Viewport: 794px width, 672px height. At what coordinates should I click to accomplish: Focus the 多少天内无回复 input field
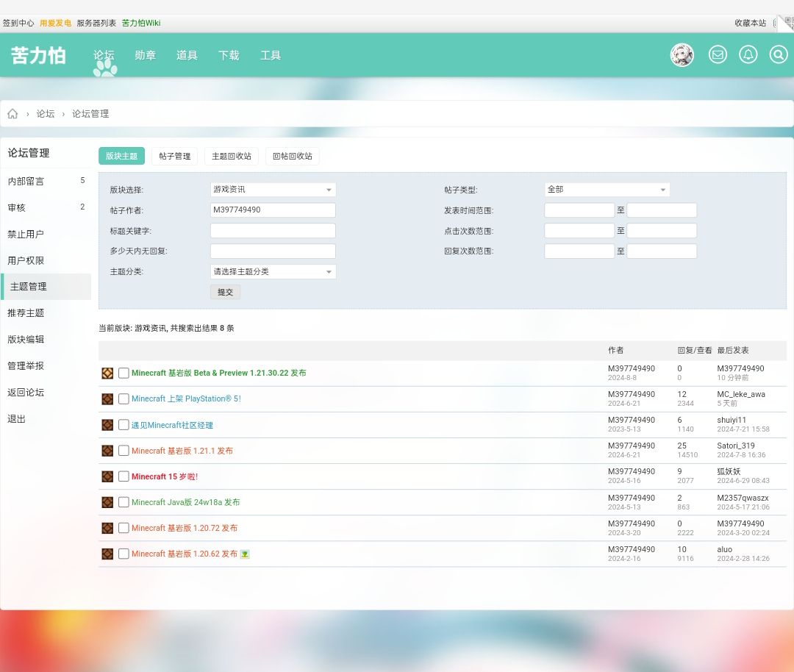pyautogui.click(x=273, y=251)
